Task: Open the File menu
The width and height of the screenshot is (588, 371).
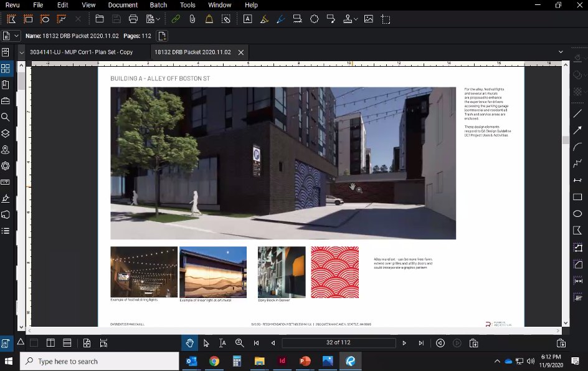Action: tap(38, 5)
